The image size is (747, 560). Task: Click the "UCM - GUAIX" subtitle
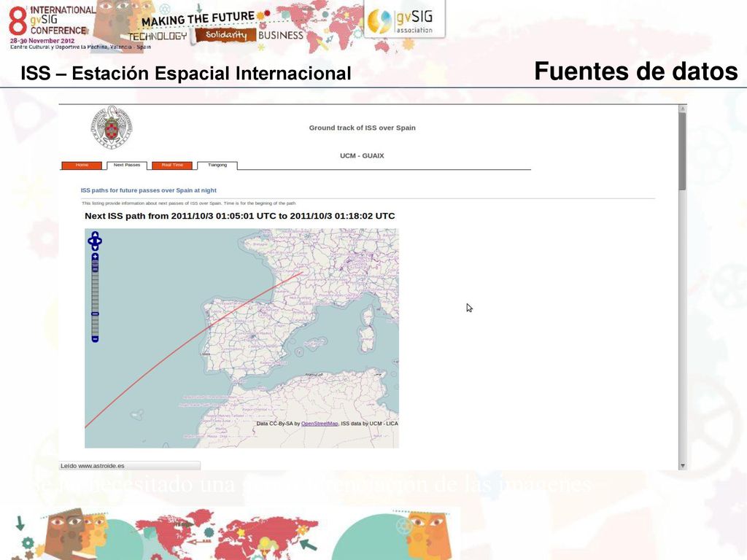click(x=362, y=156)
